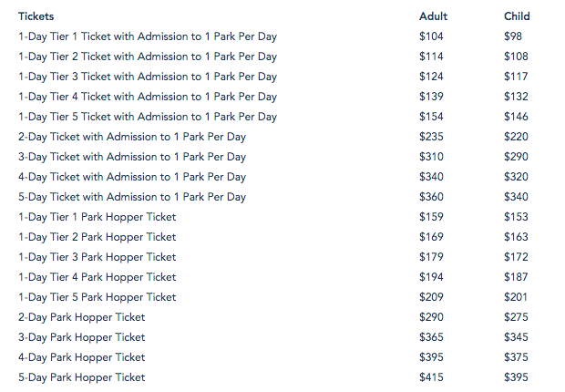Click the 1-Day Tier 1 Park Hopper Ticket
Screen dimensions: 565x392
point(98,217)
